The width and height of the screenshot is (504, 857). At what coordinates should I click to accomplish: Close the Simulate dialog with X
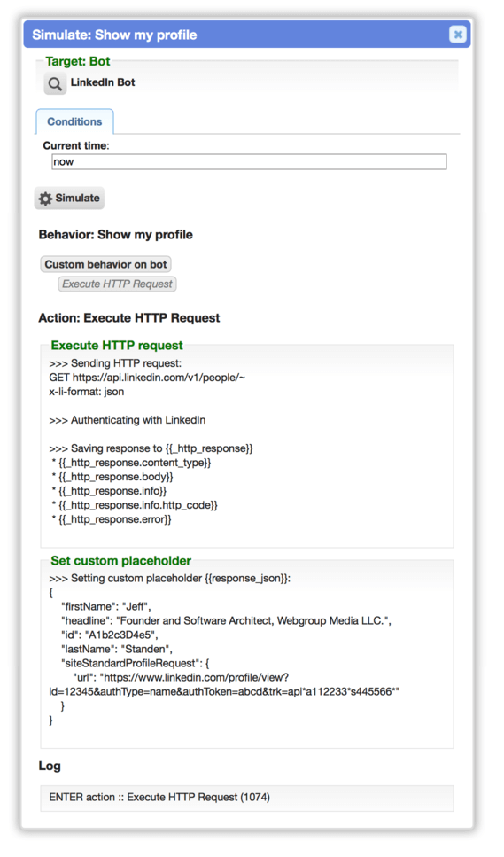458,35
